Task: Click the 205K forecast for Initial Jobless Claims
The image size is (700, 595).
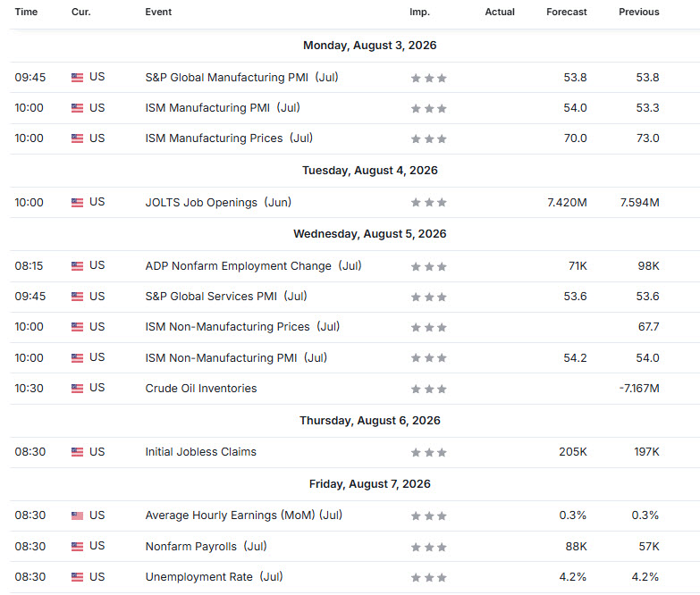Action: [573, 452]
